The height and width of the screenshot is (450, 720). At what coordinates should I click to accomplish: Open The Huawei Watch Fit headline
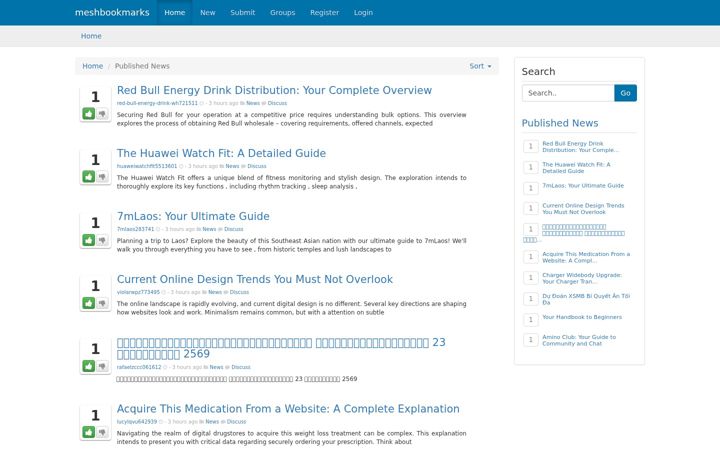[221, 153]
